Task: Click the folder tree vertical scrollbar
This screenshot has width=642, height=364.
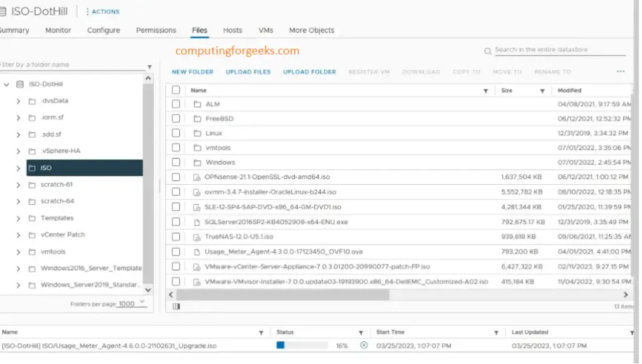Action: 148,184
